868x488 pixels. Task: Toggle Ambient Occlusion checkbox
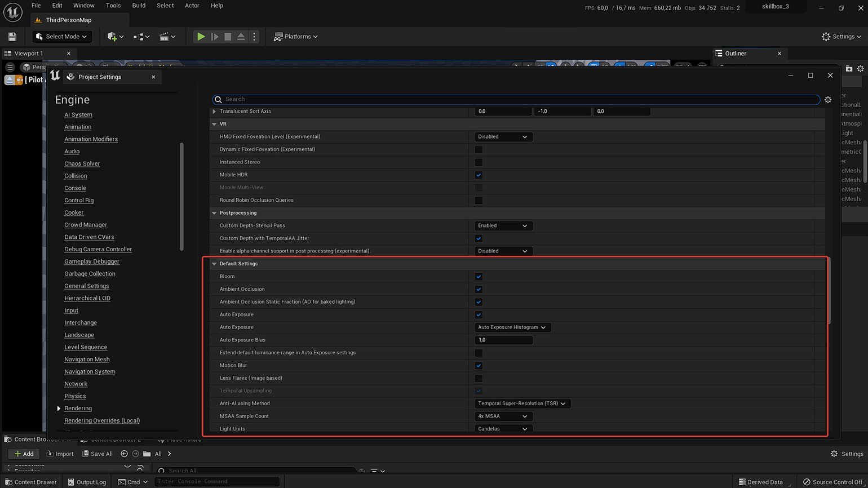tap(479, 289)
